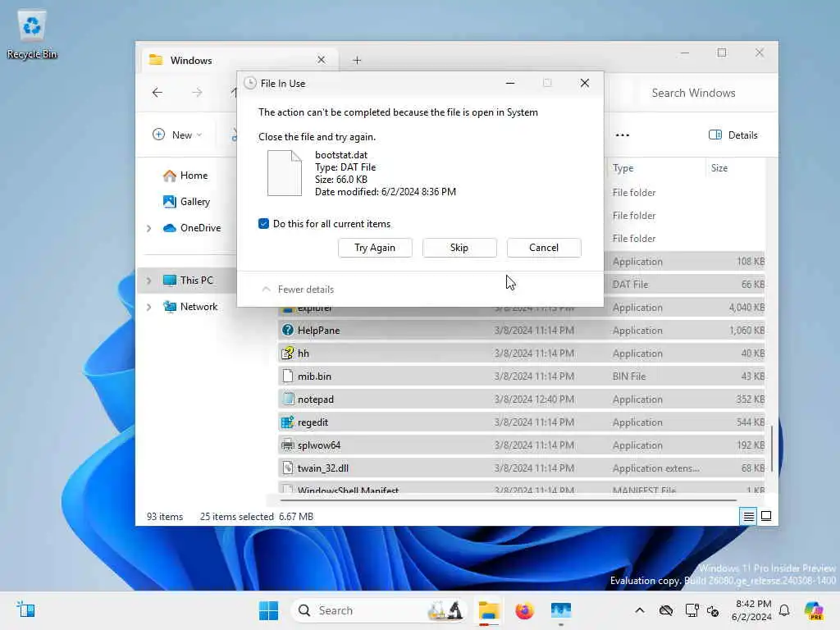840x630 pixels.
Task: Click the Windows tab title
Action: (x=191, y=61)
